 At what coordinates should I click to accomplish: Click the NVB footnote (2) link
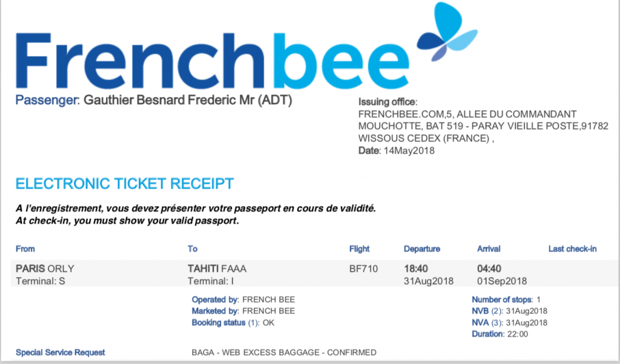496,311
